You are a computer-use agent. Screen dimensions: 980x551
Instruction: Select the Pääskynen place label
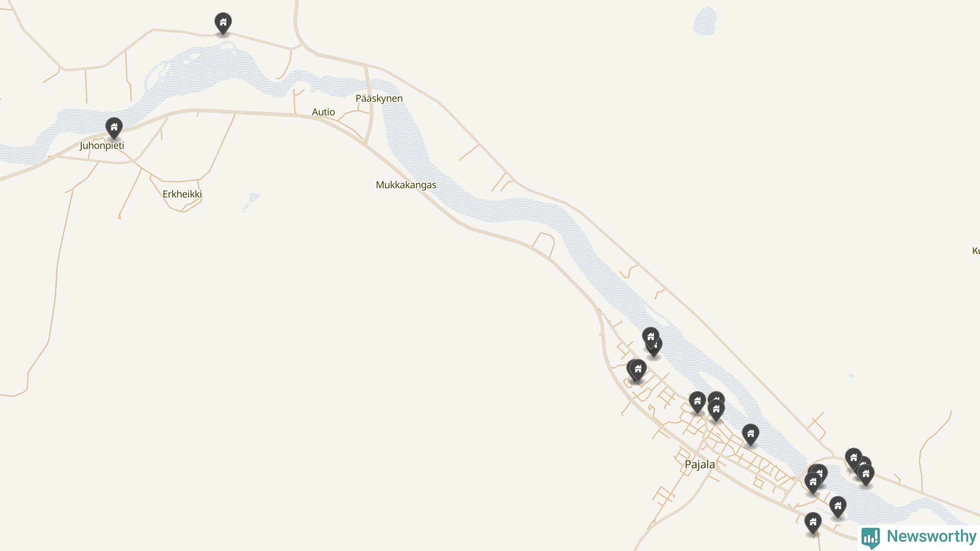coord(379,99)
